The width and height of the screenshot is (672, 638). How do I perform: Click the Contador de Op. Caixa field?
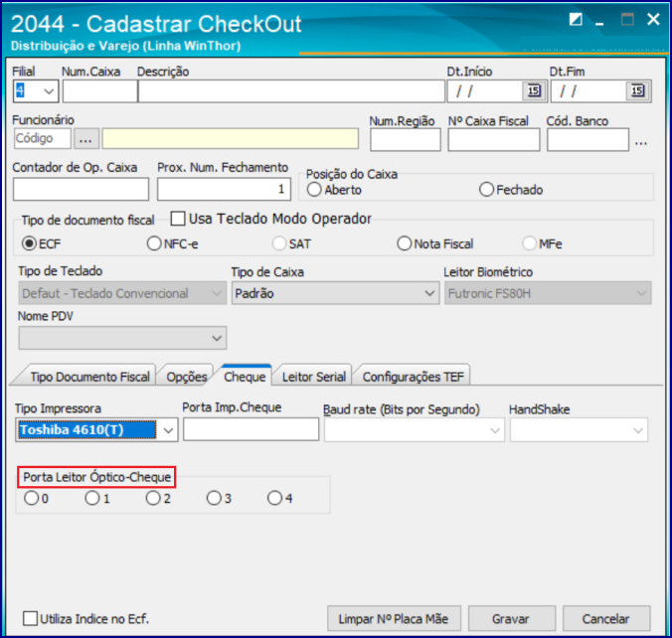pyautogui.click(x=81, y=189)
